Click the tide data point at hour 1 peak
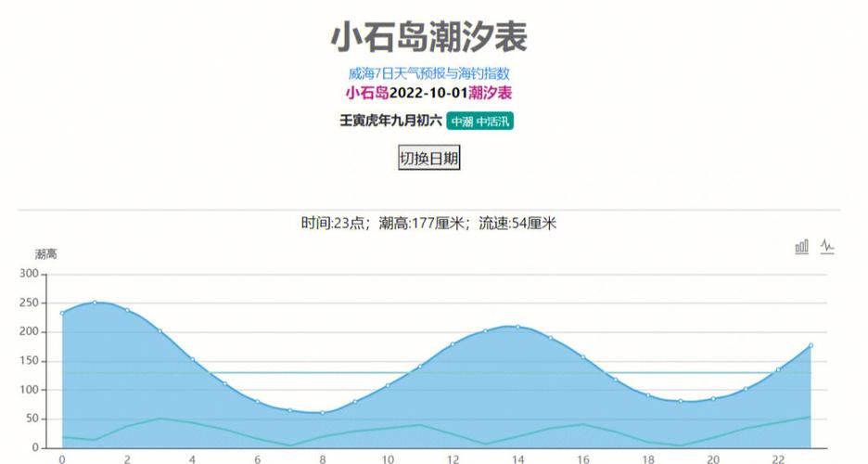This screenshot has height=464, width=868. [95, 303]
